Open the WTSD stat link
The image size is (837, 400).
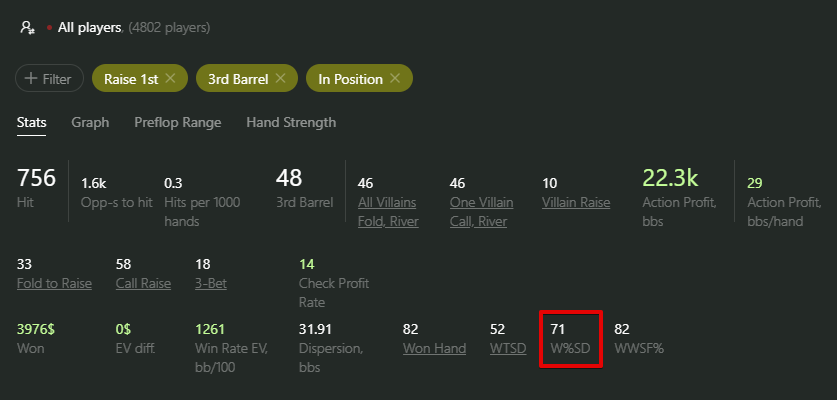[x=508, y=349]
